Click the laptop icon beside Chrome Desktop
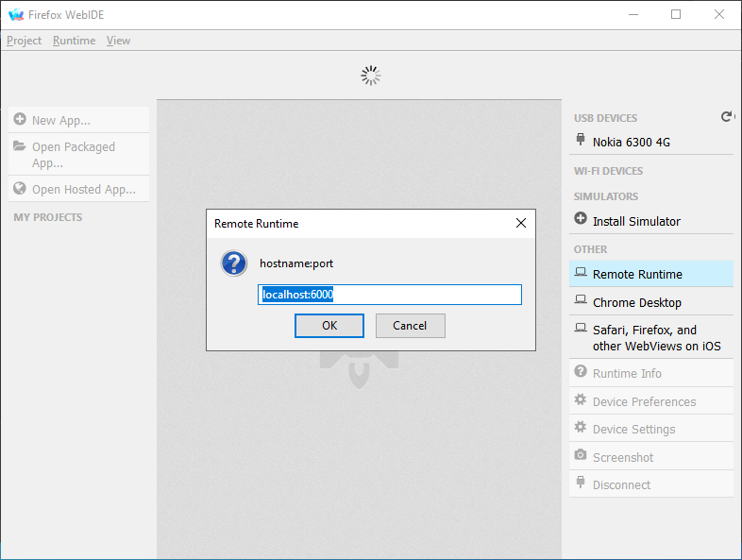 pyautogui.click(x=581, y=299)
